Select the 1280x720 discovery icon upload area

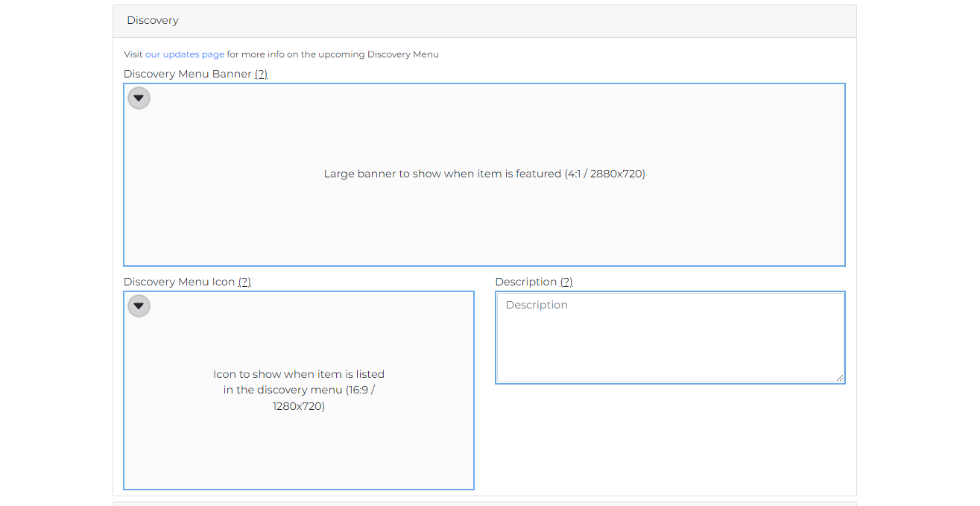click(x=298, y=390)
